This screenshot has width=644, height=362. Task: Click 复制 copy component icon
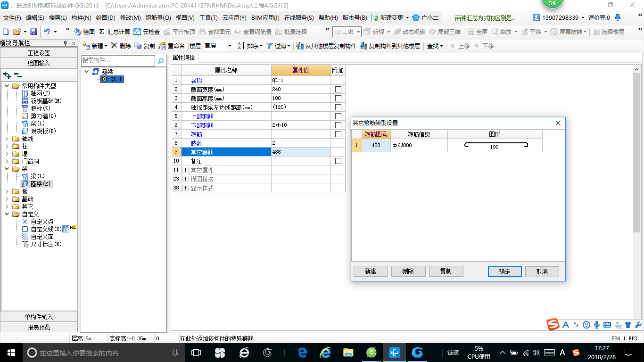[145, 46]
